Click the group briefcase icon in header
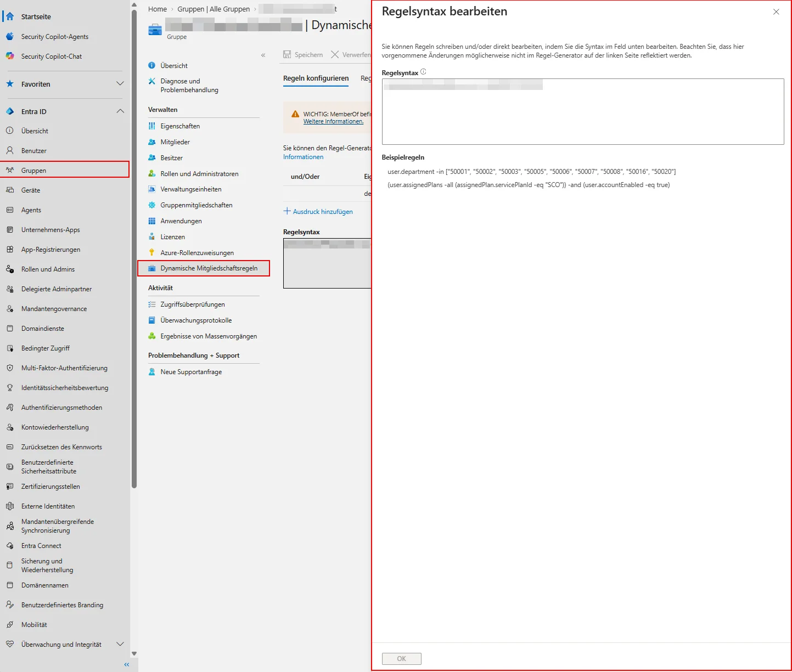The image size is (792, 672). 155,29
